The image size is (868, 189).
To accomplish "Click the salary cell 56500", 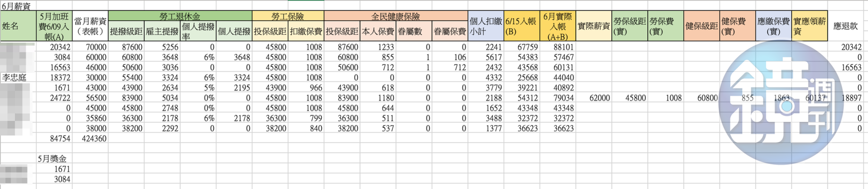I will click(90, 98).
